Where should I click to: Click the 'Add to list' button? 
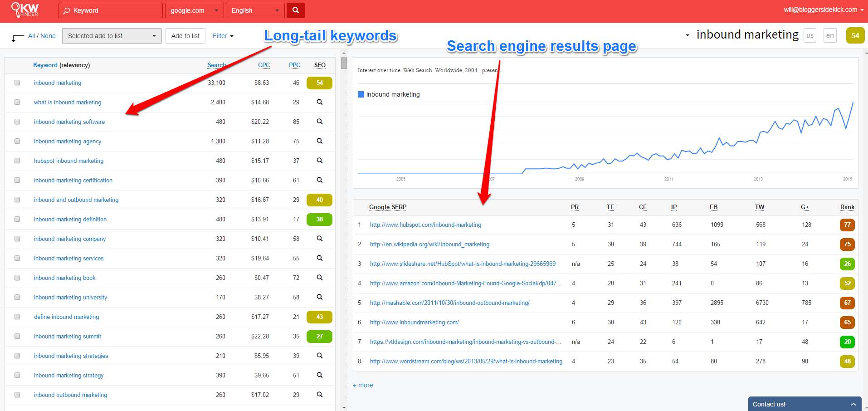click(185, 36)
